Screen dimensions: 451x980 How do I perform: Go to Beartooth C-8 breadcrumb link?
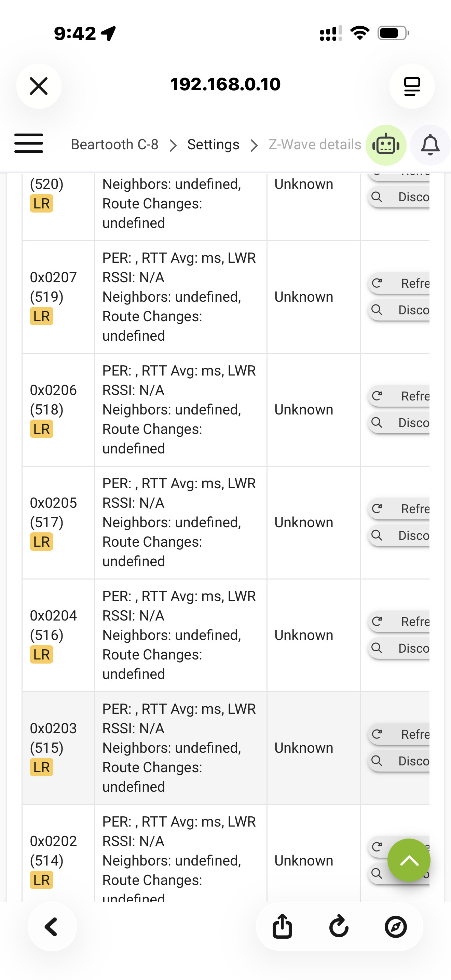[x=114, y=145]
